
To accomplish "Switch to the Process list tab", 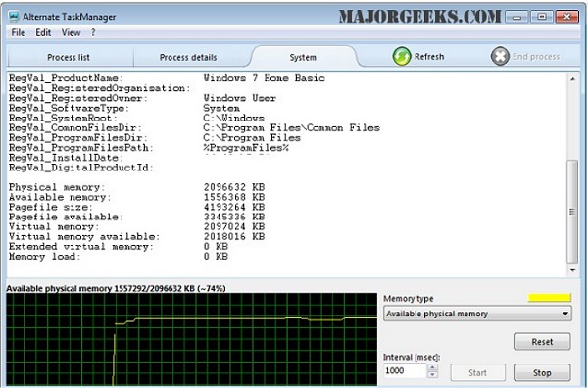I will (x=69, y=58).
